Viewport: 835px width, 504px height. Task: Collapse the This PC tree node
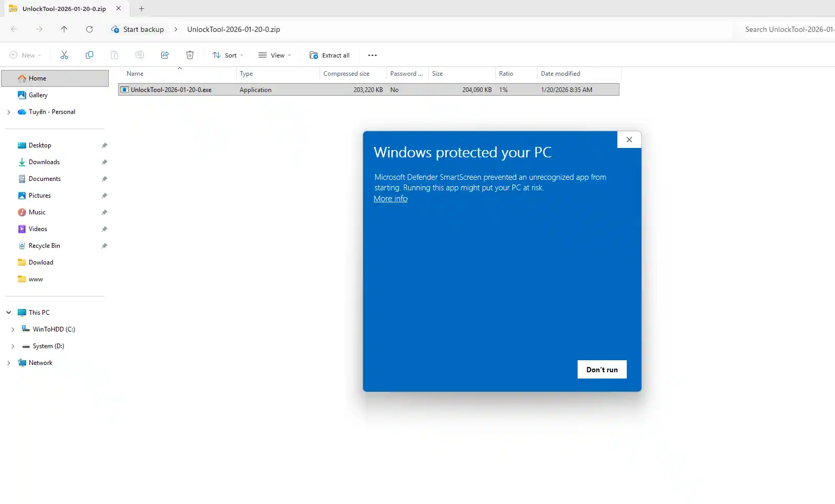(x=8, y=313)
